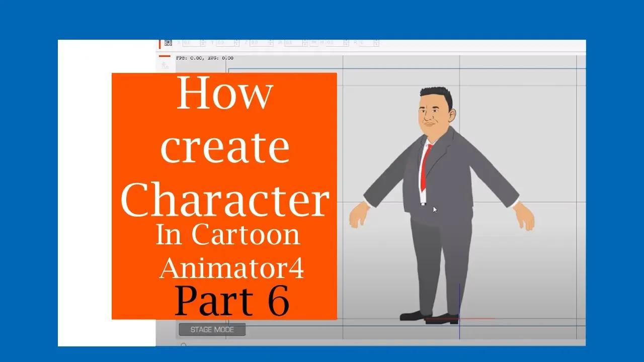Click the up stepper arrow beside the Z field
This screenshot has width=644, height=362.
(x=270, y=41)
